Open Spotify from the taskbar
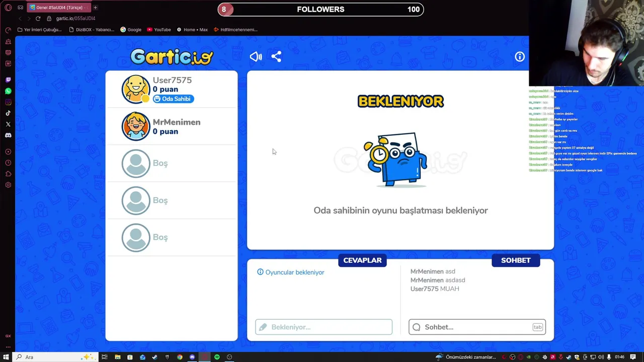Viewport: 644px width, 362px height. (x=217, y=357)
